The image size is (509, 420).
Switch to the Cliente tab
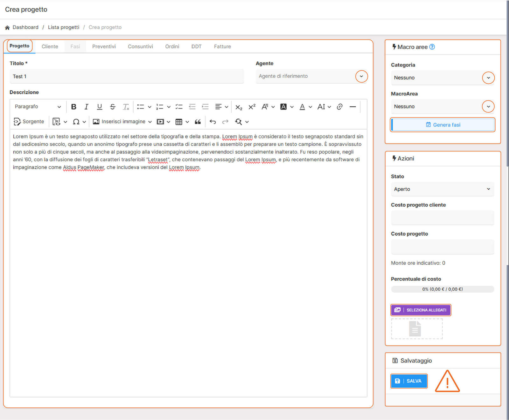click(50, 47)
